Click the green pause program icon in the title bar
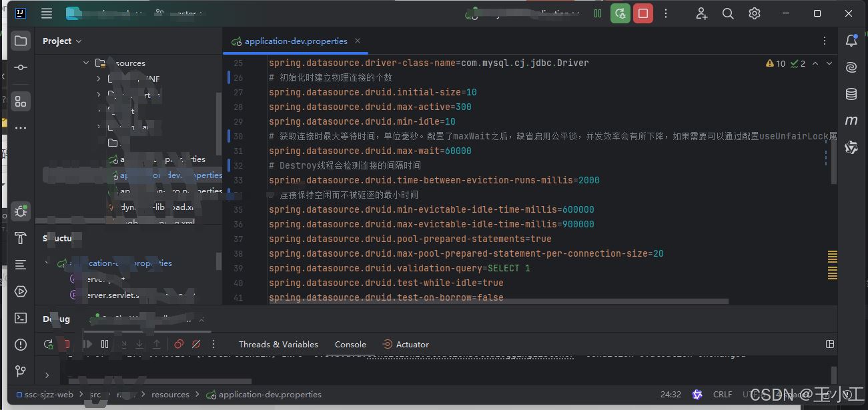This screenshot has height=410, width=868. tap(598, 13)
